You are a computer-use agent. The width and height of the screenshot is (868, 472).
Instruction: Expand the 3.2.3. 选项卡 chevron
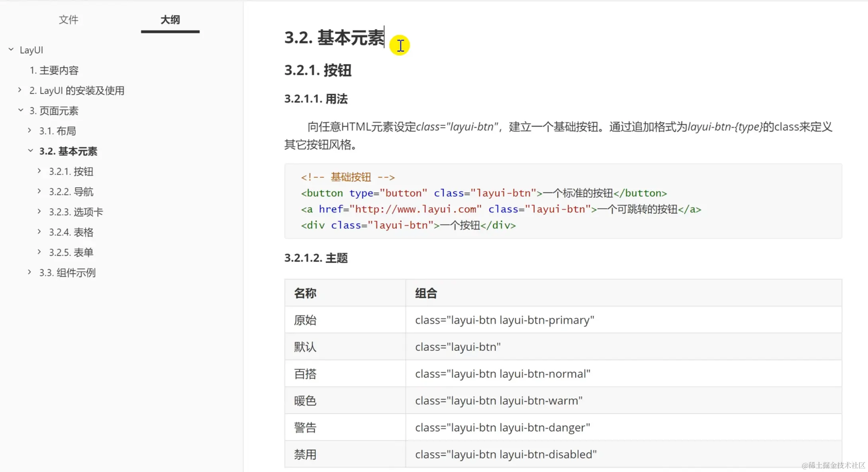pos(39,211)
